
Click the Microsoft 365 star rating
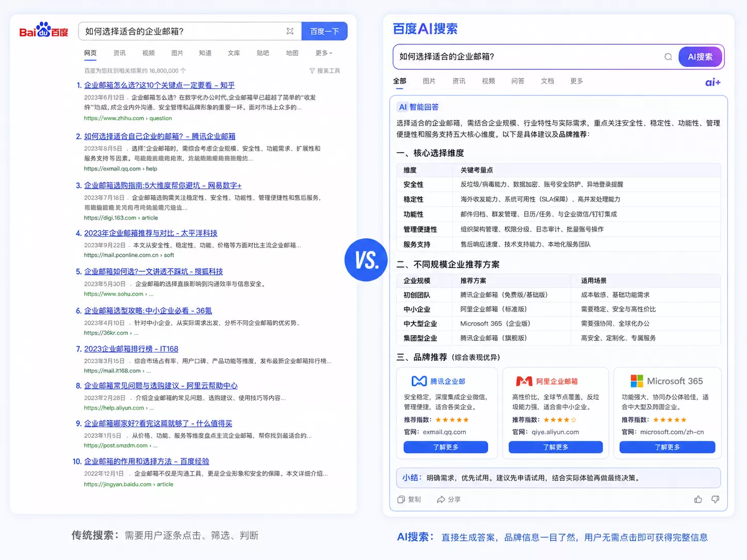(670, 420)
